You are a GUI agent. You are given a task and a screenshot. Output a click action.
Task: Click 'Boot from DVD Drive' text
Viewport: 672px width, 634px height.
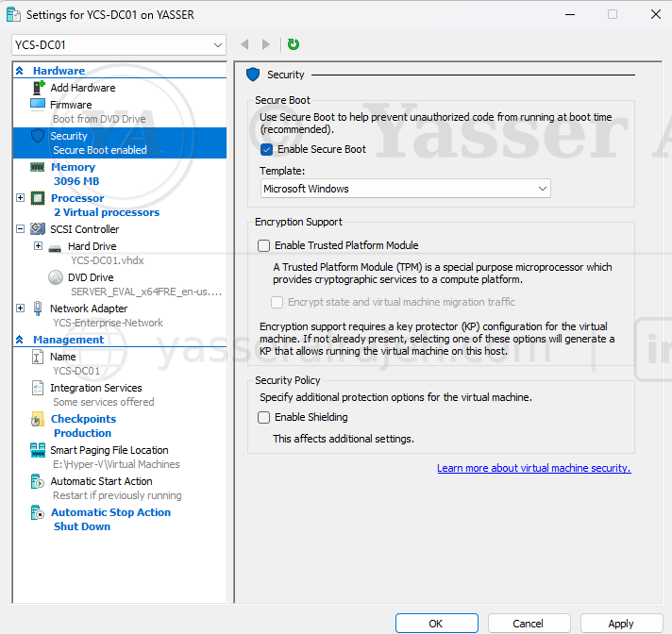[x=99, y=119]
